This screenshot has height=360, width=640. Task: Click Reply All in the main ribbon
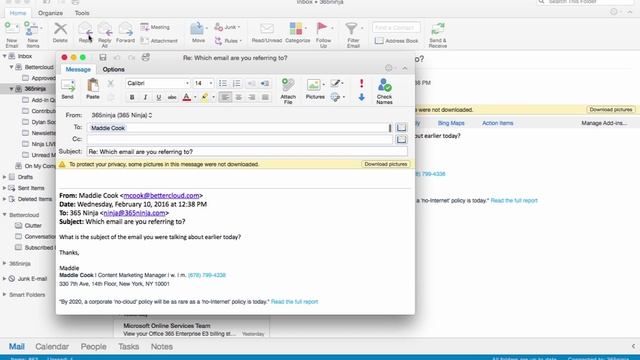[x=104, y=34]
